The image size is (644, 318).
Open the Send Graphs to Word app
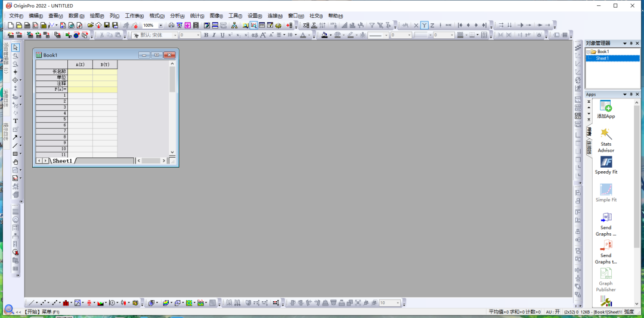(606, 224)
